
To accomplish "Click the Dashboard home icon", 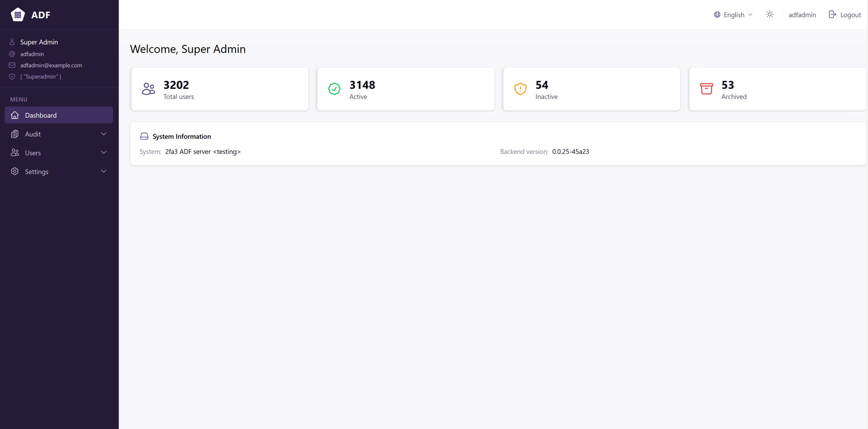I will (15, 115).
